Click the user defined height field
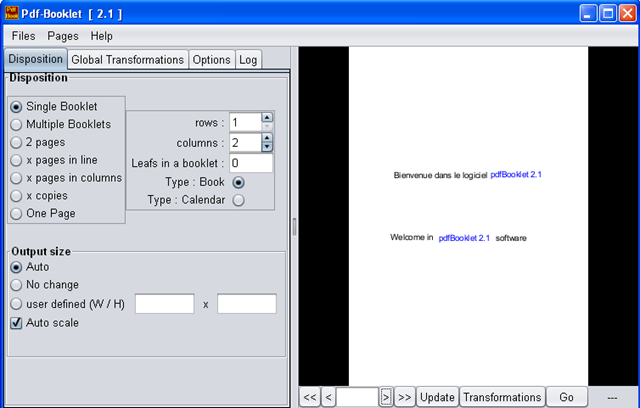 pyautogui.click(x=247, y=304)
